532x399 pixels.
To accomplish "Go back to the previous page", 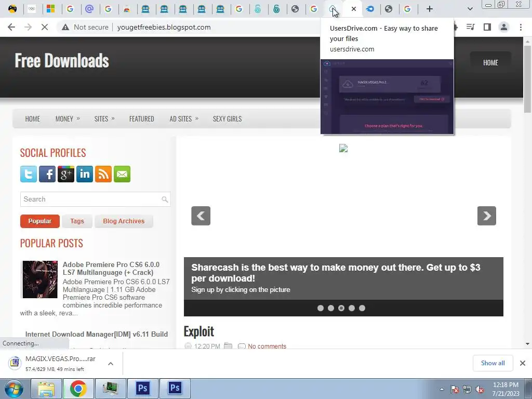I will click(11, 27).
